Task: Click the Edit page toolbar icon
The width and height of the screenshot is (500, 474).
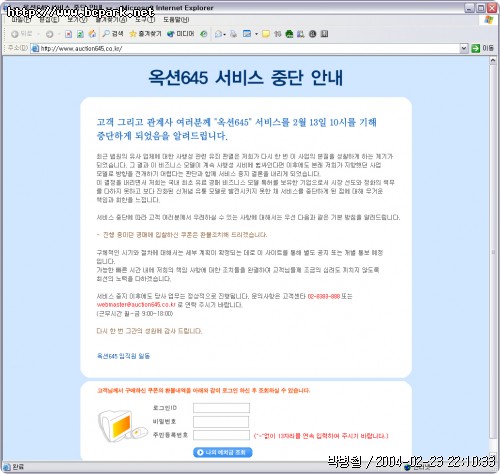Action: tap(247, 34)
